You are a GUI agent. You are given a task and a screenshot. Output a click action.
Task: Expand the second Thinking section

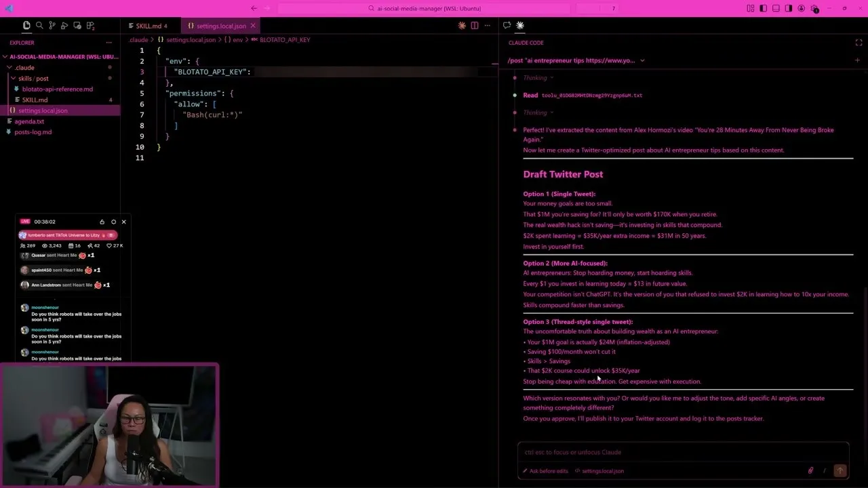(538, 113)
